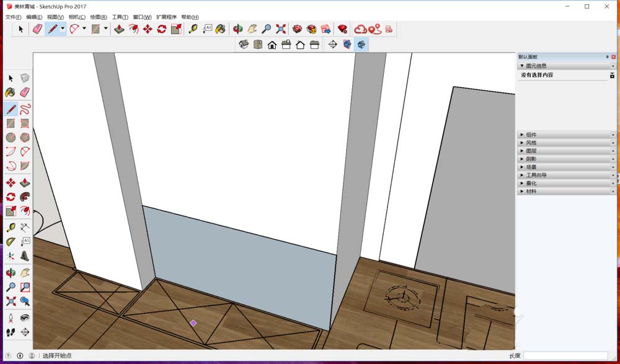The image size is (620, 364).
Task: Switch to Top view in views toolbar
Action: point(258,45)
